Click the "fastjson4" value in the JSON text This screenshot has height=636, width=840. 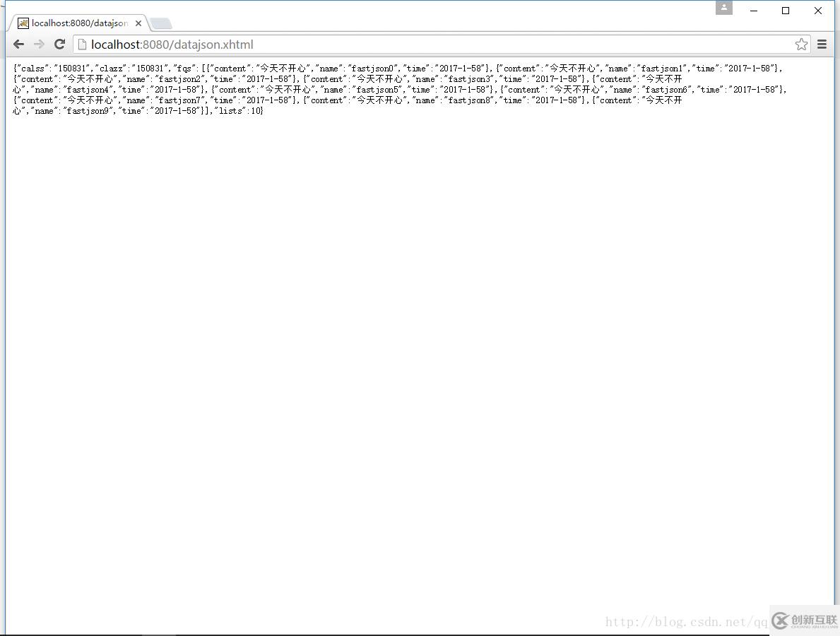coord(88,90)
